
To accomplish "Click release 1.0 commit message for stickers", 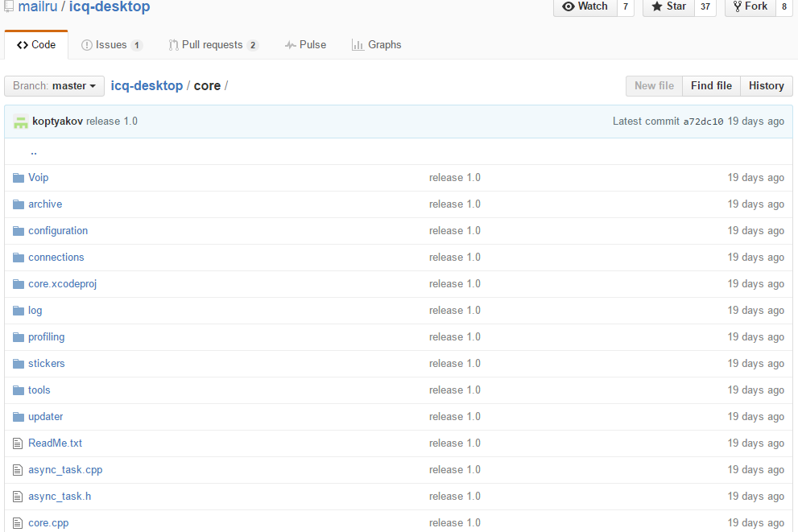I will click(455, 364).
